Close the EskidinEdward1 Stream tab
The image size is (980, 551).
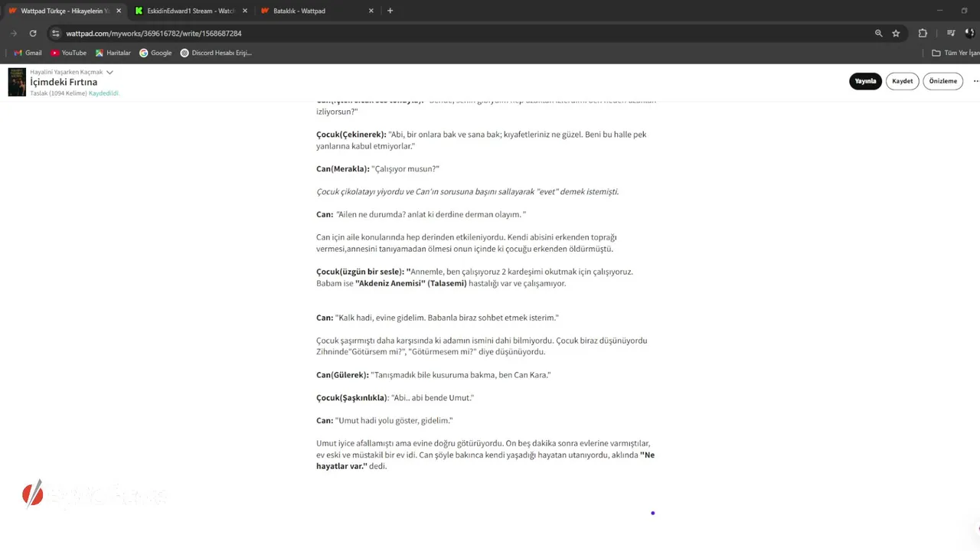(x=244, y=11)
